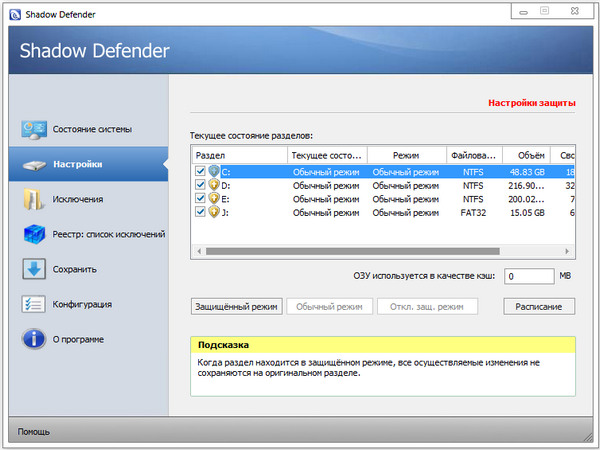Click the Исключения folder icon
Screen dimensions: 600x450
click(x=33, y=199)
